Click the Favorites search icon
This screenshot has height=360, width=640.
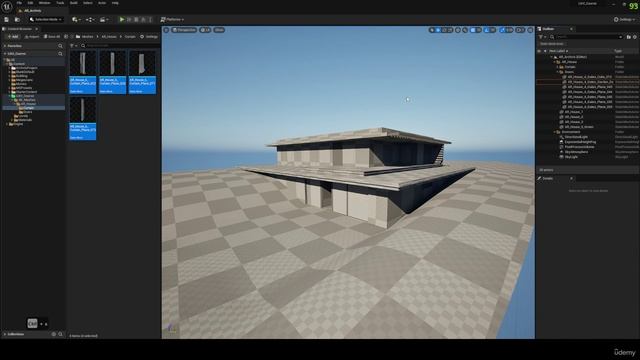(60, 46)
